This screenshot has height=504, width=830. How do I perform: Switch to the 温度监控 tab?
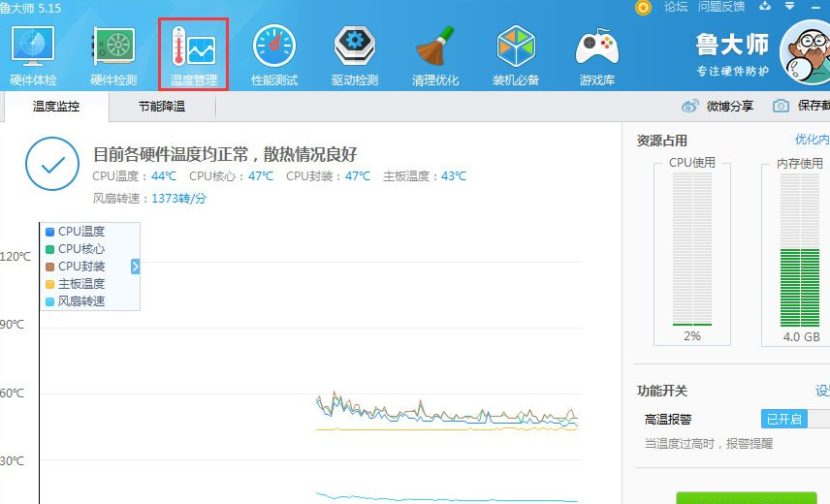point(56,107)
